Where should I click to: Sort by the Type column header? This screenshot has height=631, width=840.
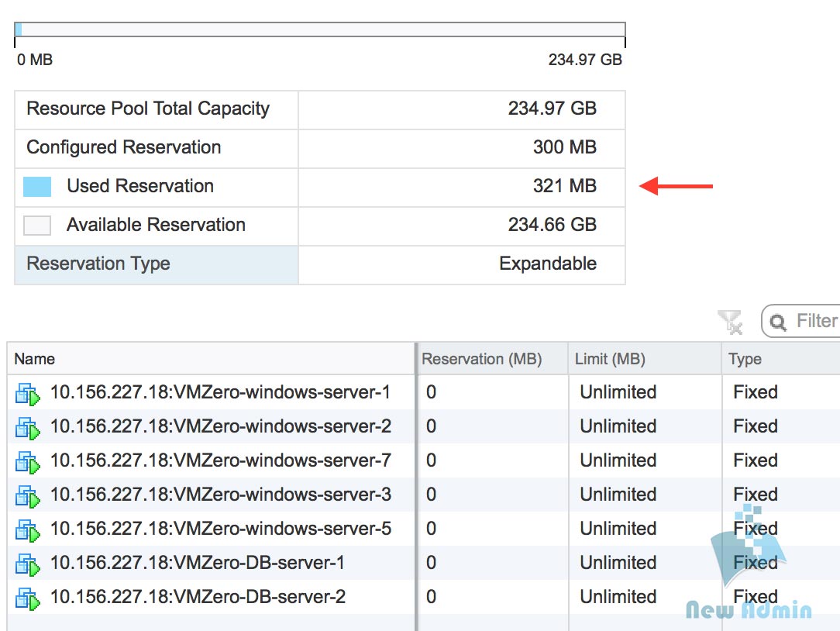[x=745, y=359]
